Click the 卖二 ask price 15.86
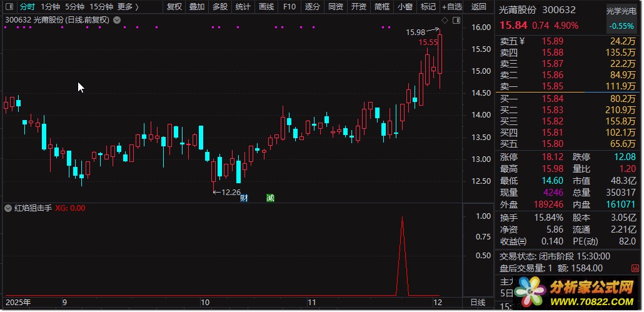The image size is (644, 312). click(553, 75)
